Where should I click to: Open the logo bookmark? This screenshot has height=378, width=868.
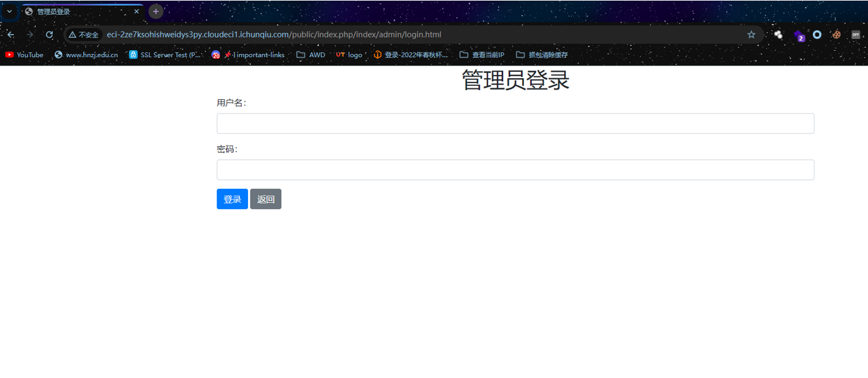pyautogui.click(x=350, y=55)
